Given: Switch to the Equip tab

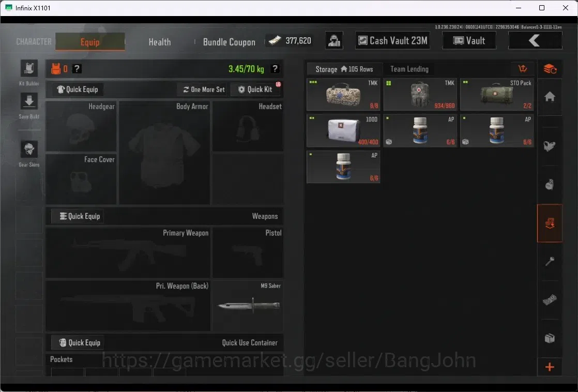Looking at the screenshot, I should (90, 42).
